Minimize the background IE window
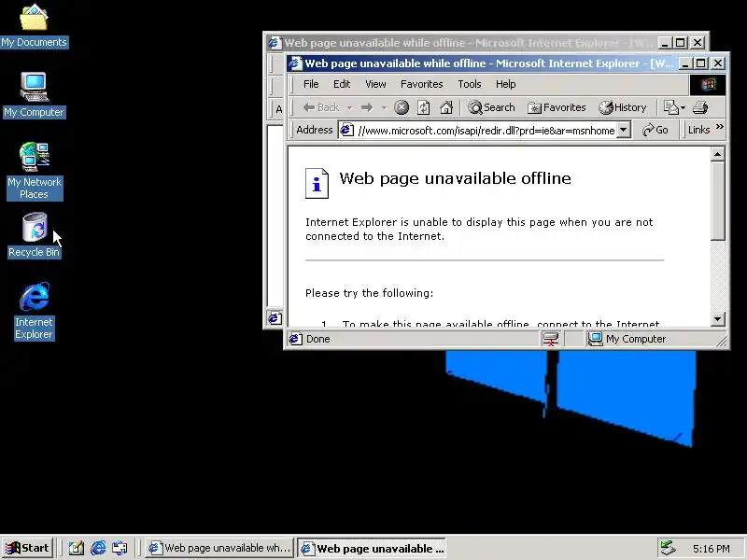Viewport: 747px width, 560px height. coord(665,43)
